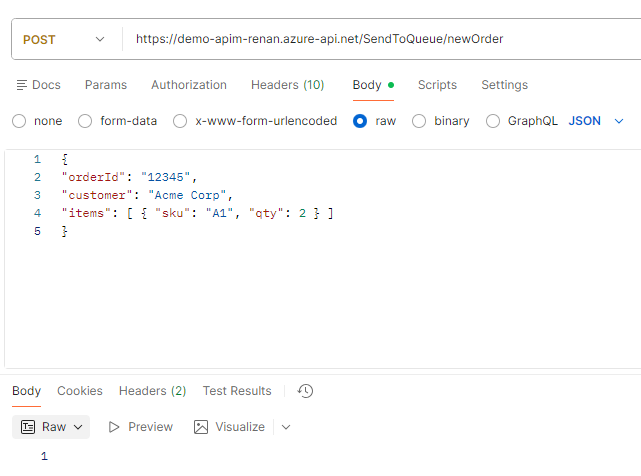Viewport: 641px width, 476px height.
Task: View the Test Results tab
Action: coord(237,391)
